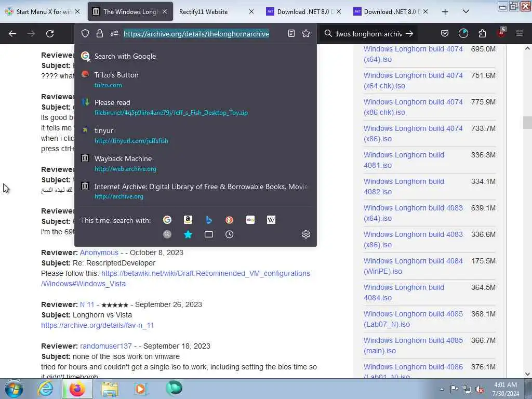Open Longhorn build 4085 (Lab07_N).iso
The width and height of the screenshot is (532, 399).
pos(413,318)
